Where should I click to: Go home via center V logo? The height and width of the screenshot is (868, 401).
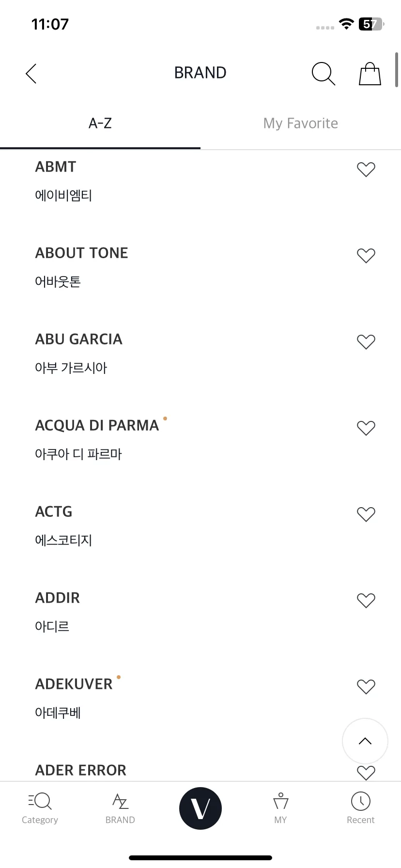point(200,808)
